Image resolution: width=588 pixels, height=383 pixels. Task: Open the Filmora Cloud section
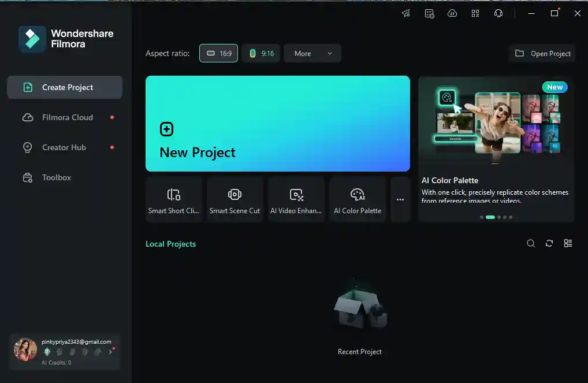click(65, 117)
